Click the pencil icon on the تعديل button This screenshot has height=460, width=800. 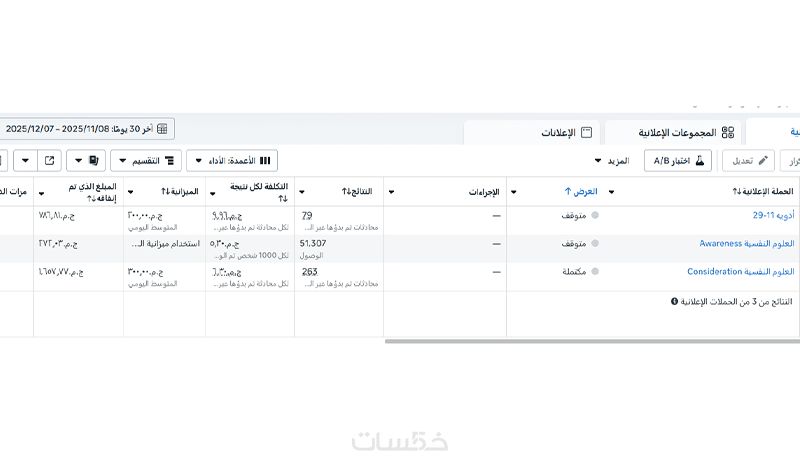click(x=764, y=160)
